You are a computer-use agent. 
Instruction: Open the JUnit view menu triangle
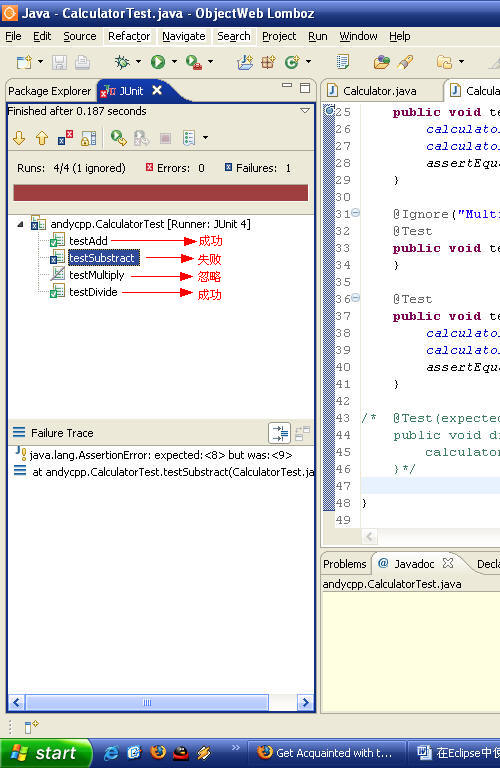(305, 111)
